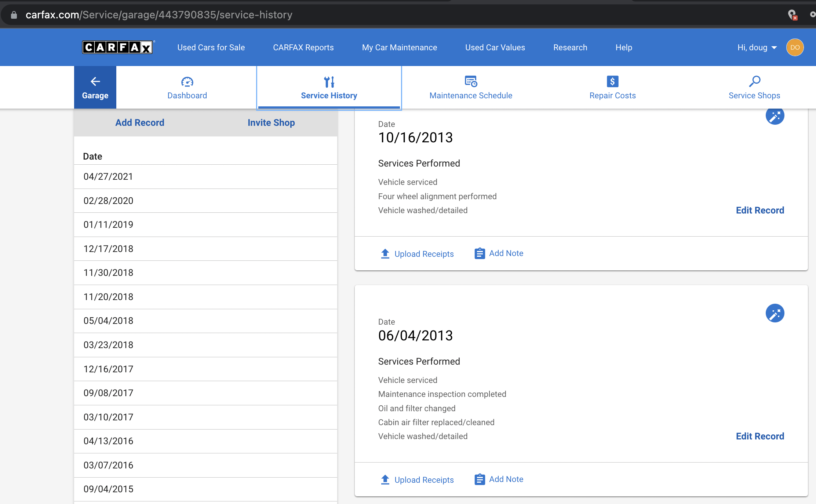Open the Used Cars for Sale menu
The height and width of the screenshot is (504, 816).
point(211,48)
